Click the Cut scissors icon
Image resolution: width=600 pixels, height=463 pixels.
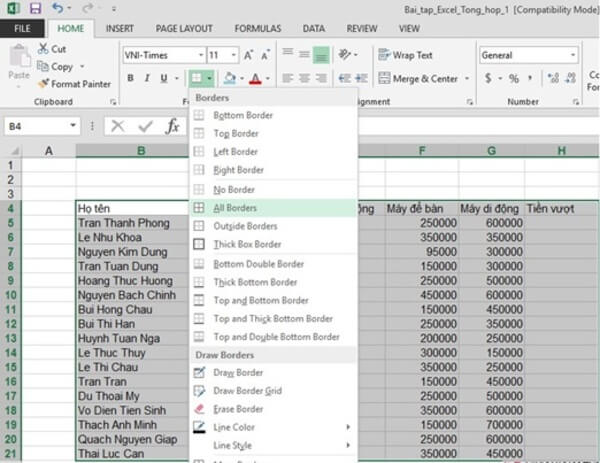pyautogui.click(x=44, y=49)
